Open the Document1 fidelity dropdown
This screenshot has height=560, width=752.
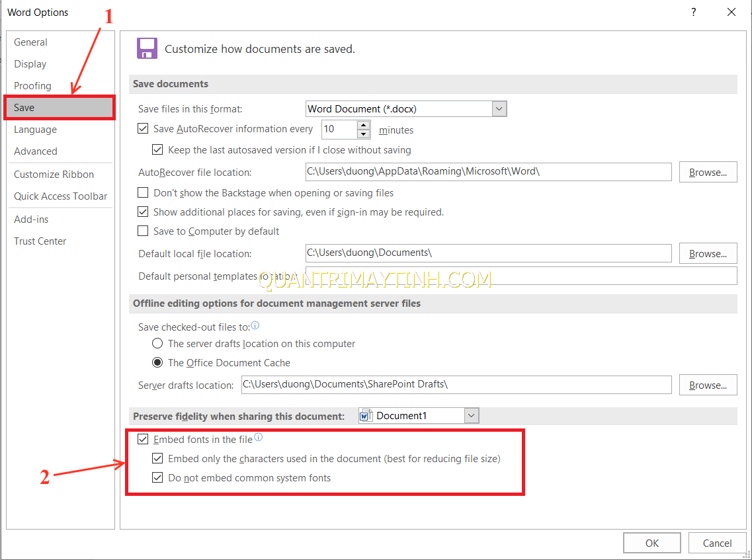pyautogui.click(x=472, y=416)
